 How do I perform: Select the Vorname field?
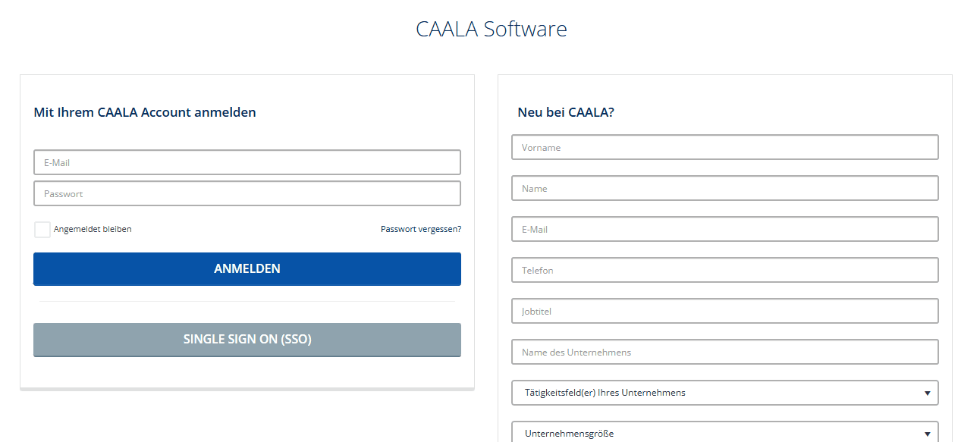[x=724, y=147]
